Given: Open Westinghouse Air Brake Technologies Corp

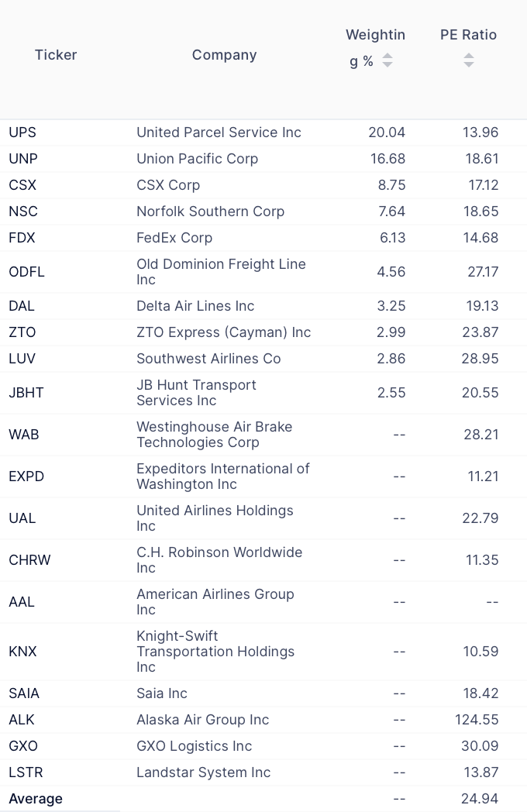Looking at the screenshot, I should (214, 435).
